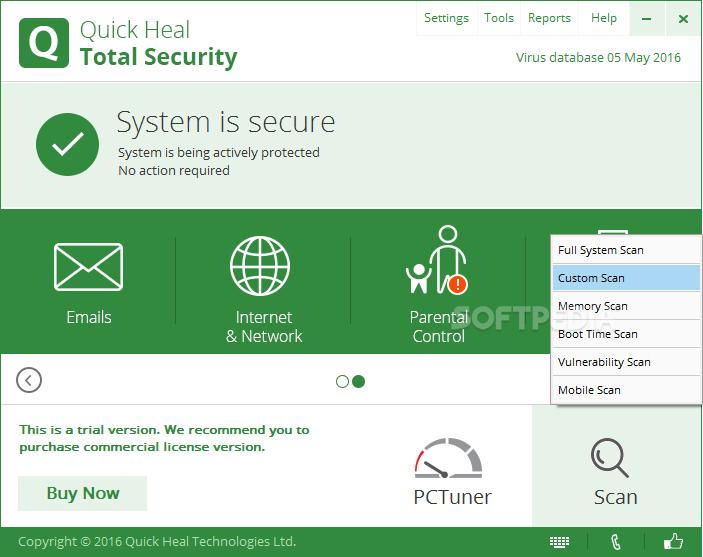Click the green secure checkmark status icon

(67, 144)
